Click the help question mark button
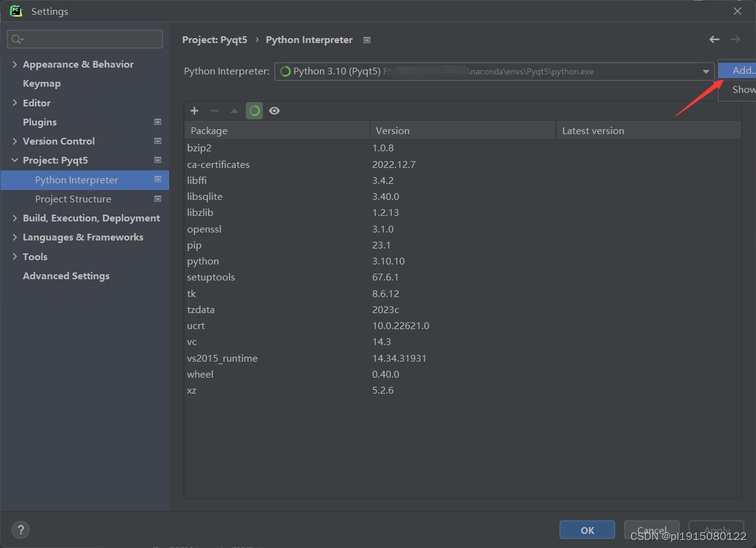This screenshot has width=756, height=548. [20, 530]
